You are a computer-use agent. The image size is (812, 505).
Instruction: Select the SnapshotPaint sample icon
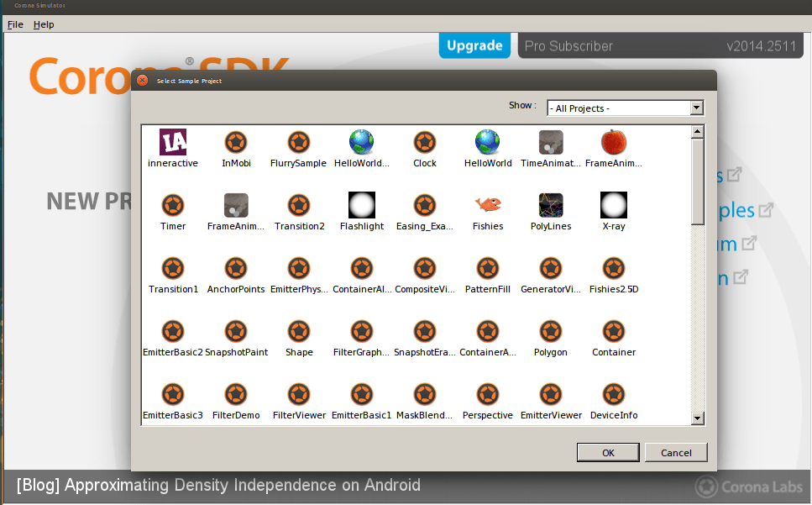pyautogui.click(x=236, y=332)
